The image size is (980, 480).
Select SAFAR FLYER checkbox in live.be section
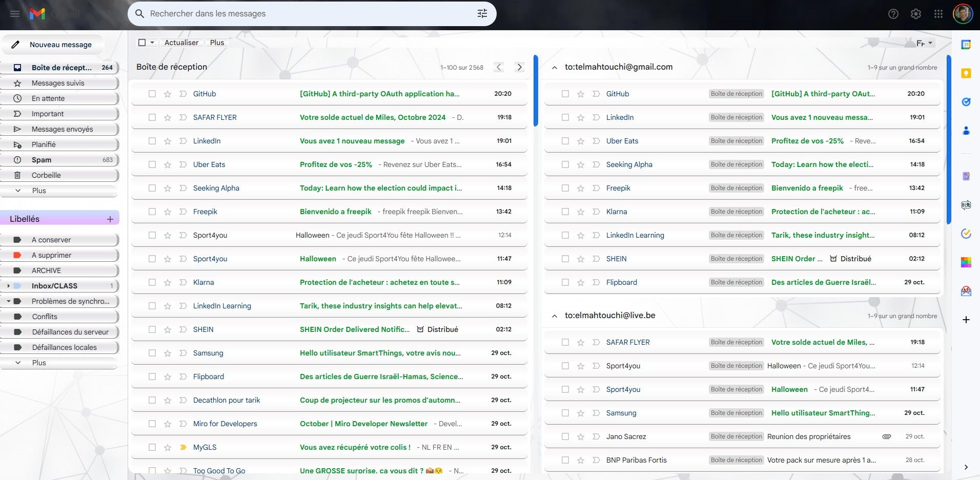pyautogui.click(x=565, y=342)
